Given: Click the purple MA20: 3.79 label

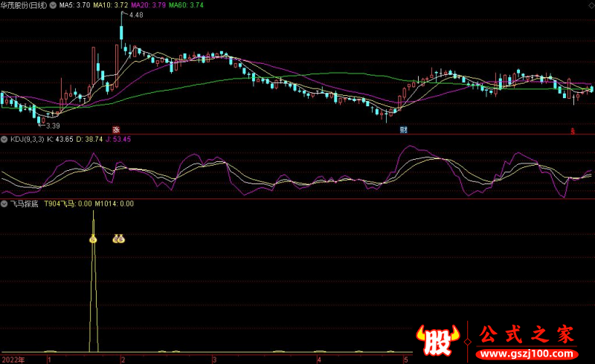Looking at the screenshot, I should coord(147,5).
